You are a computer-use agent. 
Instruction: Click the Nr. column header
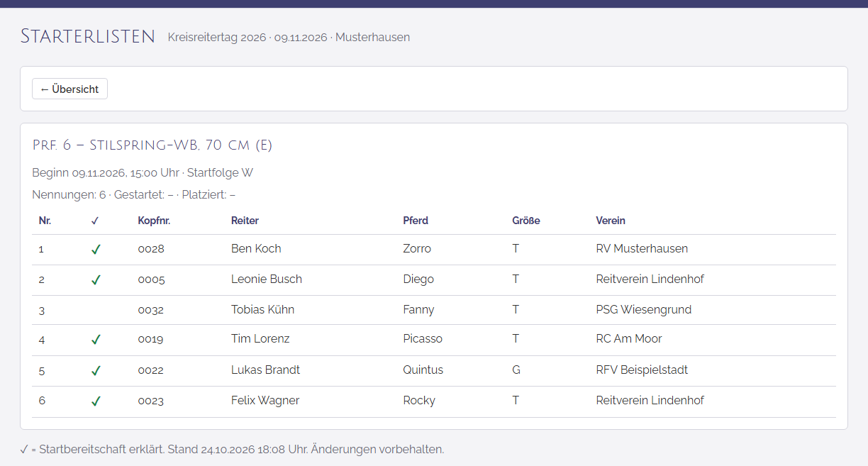click(x=45, y=221)
